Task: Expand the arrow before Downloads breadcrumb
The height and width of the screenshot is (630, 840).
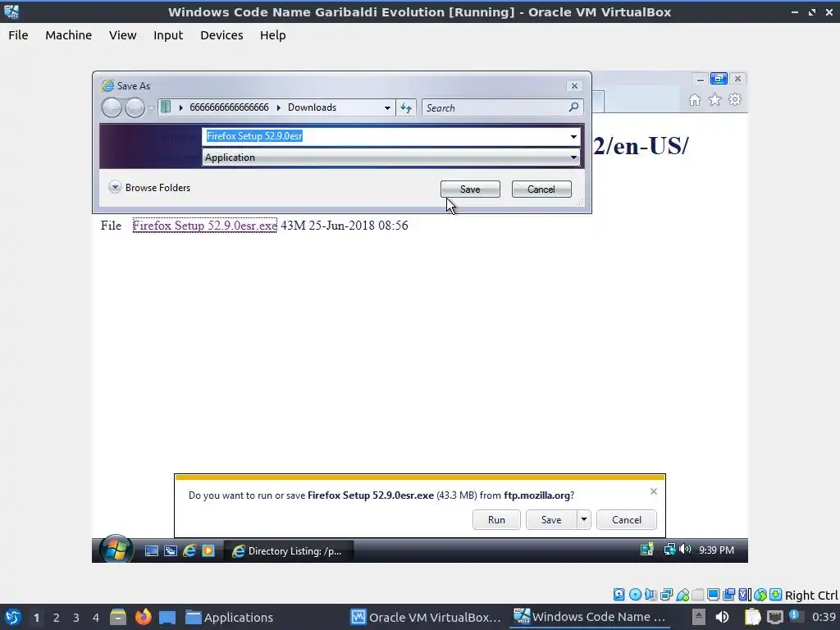Action: point(279,107)
